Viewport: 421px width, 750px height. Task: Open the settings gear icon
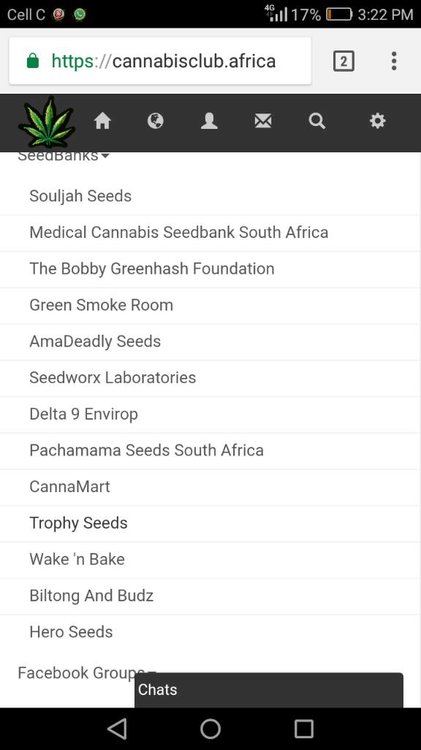(x=377, y=121)
